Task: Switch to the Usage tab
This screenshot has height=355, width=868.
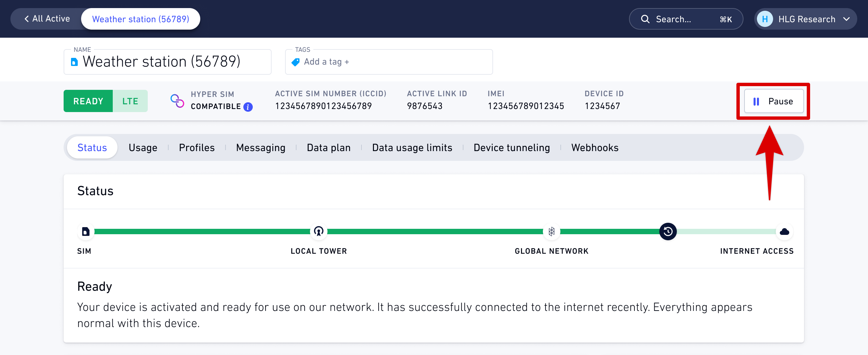Action: pyautogui.click(x=143, y=147)
